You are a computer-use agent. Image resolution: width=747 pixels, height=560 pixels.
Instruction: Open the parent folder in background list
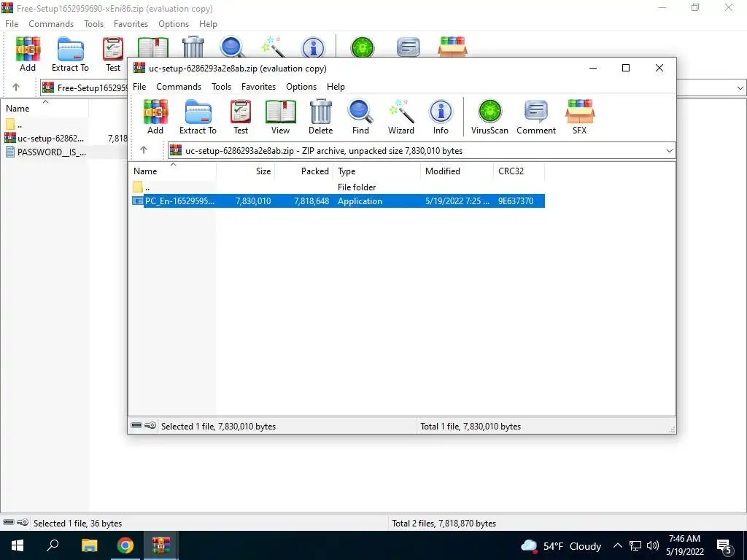[14, 125]
